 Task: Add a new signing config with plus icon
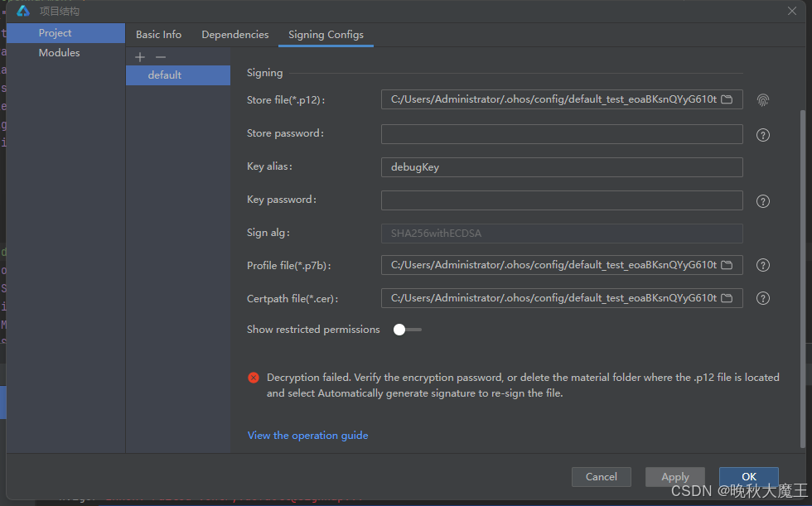pyautogui.click(x=140, y=57)
